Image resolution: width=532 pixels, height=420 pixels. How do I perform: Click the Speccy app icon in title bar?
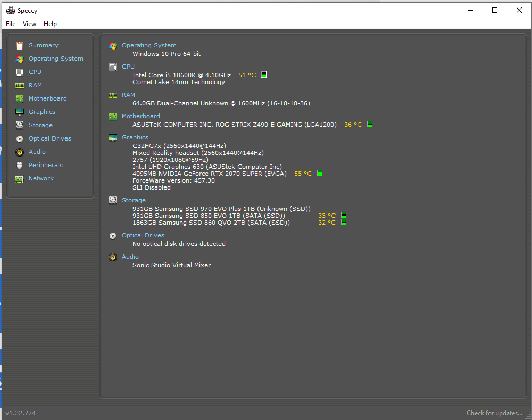pyautogui.click(x=11, y=10)
